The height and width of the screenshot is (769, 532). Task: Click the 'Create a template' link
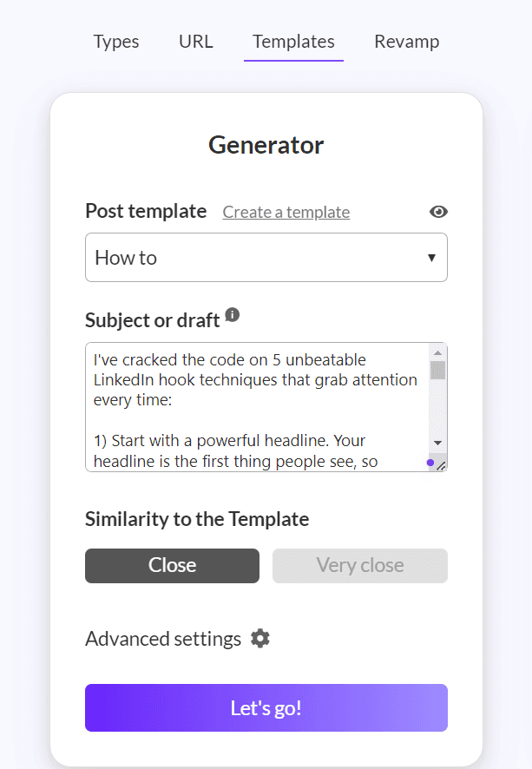pos(286,212)
